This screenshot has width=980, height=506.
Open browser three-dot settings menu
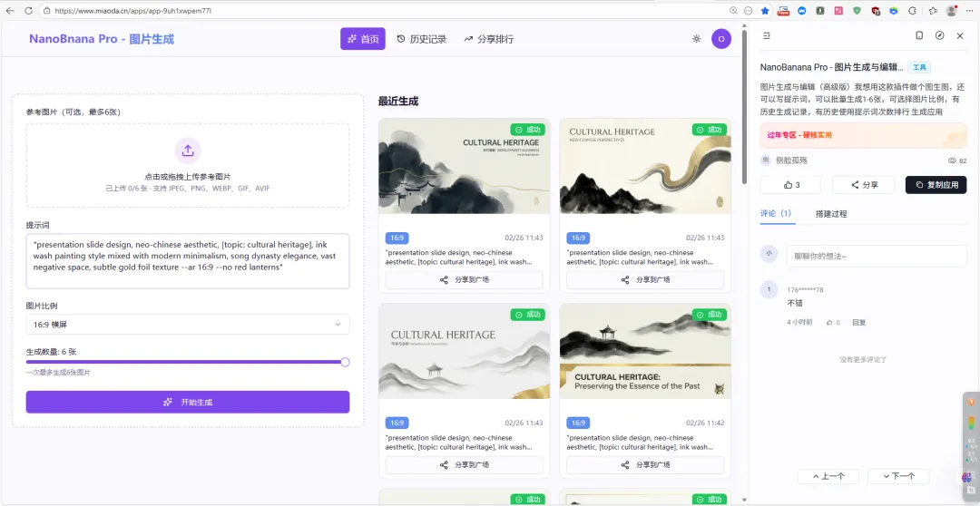(x=969, y=11)
